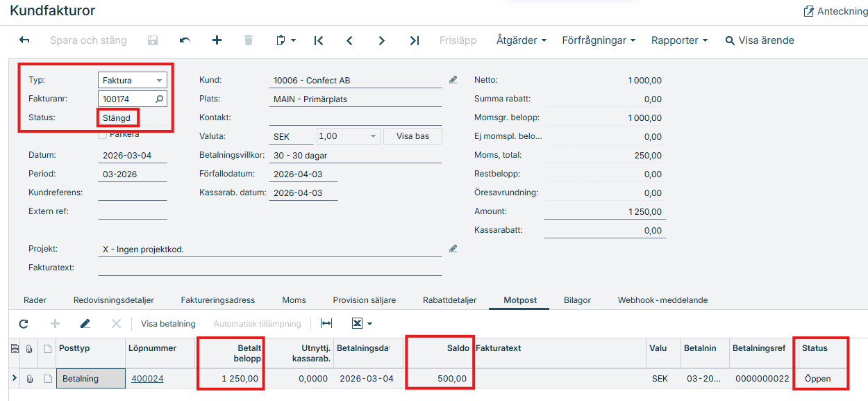The width and height of the screenshot is (868, 401).
Task: Open the Rapporter dropdown menu
Action: click(x=678, y=40)
